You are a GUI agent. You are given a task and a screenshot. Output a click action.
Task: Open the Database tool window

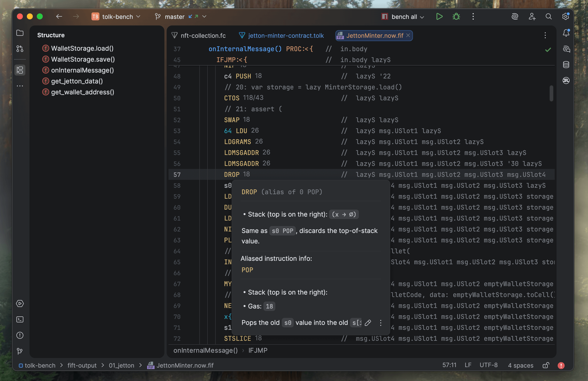[x=566, y=65]
